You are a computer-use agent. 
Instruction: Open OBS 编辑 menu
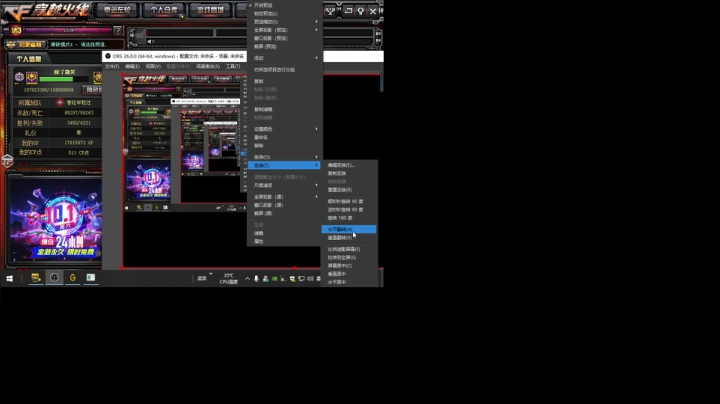tap(132, 67)
